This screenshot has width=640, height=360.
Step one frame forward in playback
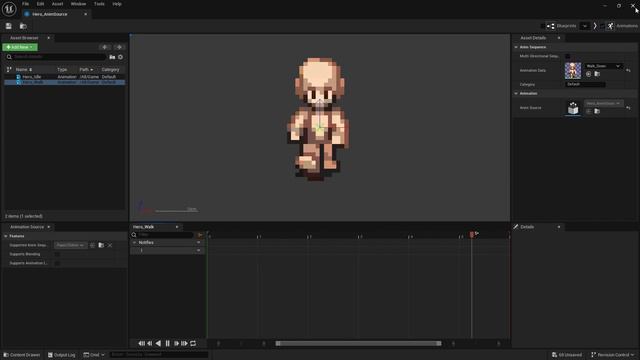click(x=176, y=343)
